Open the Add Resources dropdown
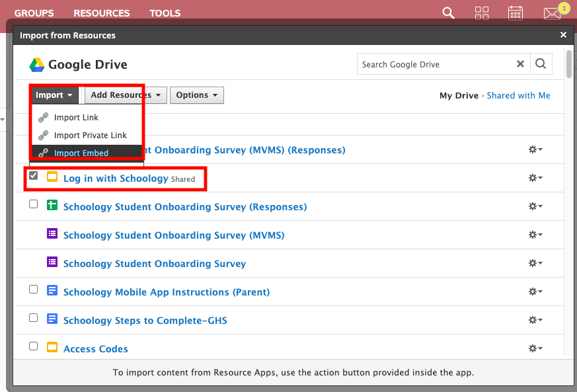 coord(126,95)
